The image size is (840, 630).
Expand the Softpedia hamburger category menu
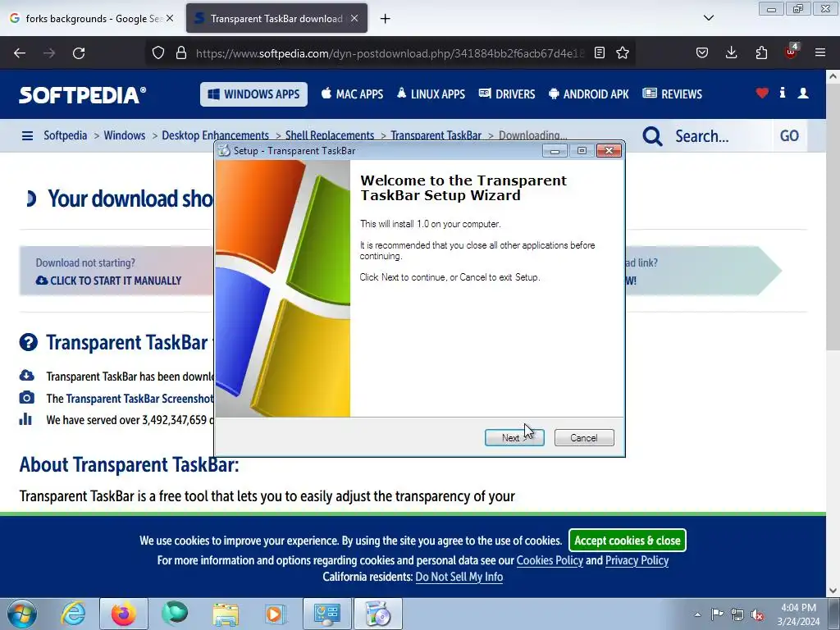tap(27, 135)
